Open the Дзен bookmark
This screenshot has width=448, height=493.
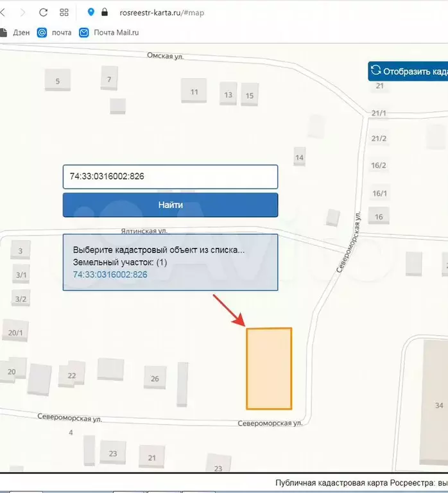pos(15,32)
